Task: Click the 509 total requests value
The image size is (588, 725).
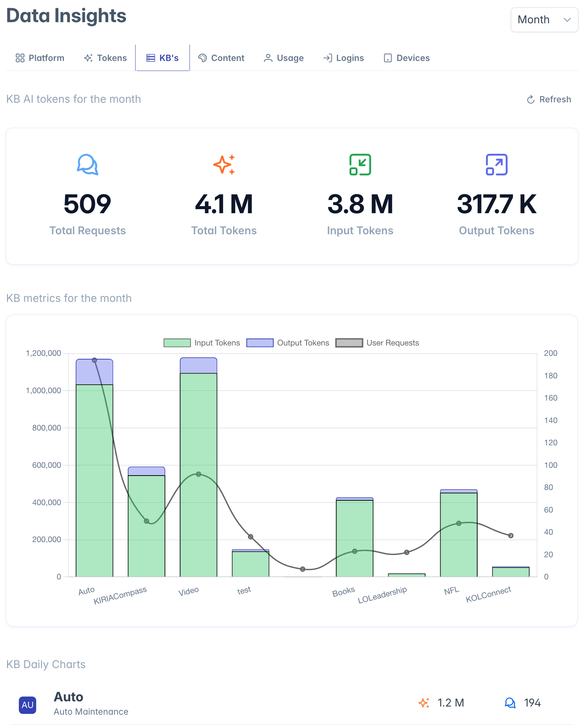Action: pos(88,204)
